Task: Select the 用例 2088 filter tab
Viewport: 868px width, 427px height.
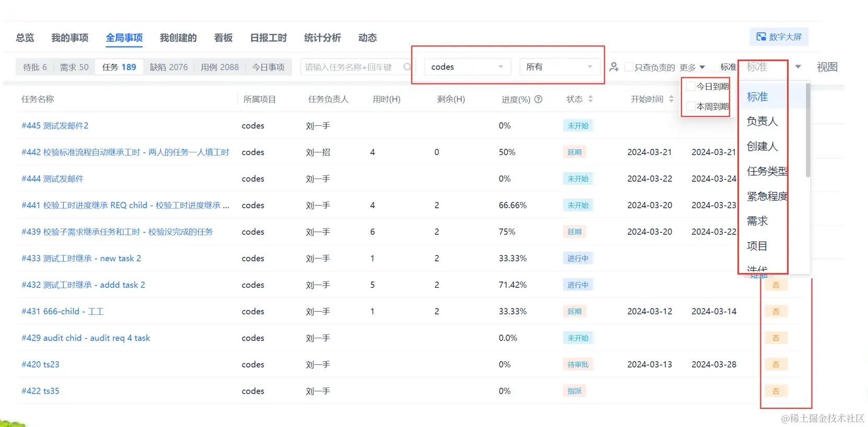Action: click(220, 67)
